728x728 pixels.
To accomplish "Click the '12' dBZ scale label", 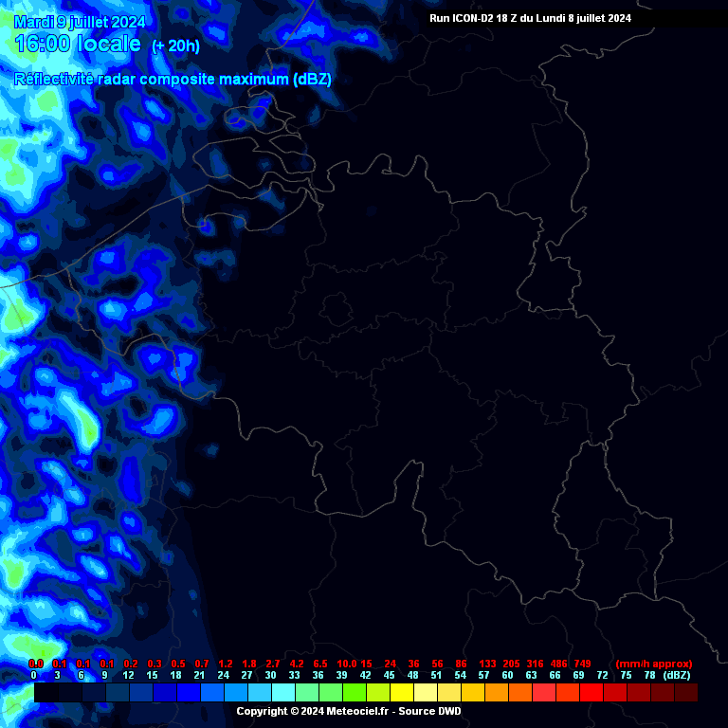I will 128,675.
